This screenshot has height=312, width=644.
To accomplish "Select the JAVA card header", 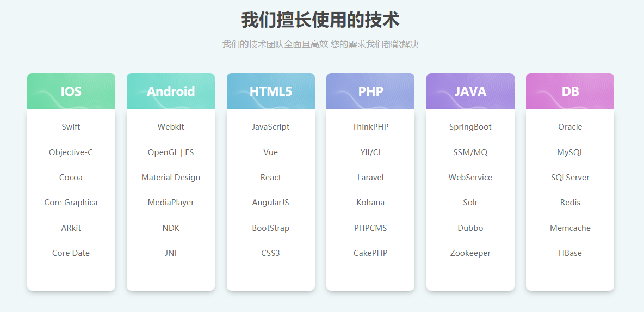I will 470,91.
